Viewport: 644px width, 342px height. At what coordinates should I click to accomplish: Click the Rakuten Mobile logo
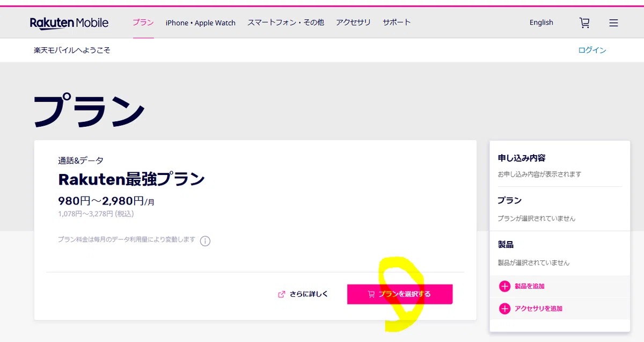pos(69,23)
